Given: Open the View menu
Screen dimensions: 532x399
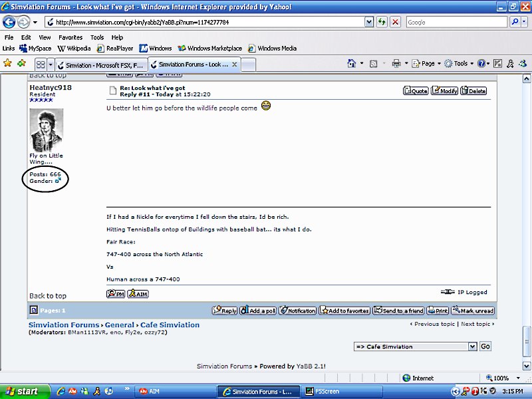Looking at the screenshot, I should (x=45, y=37).
